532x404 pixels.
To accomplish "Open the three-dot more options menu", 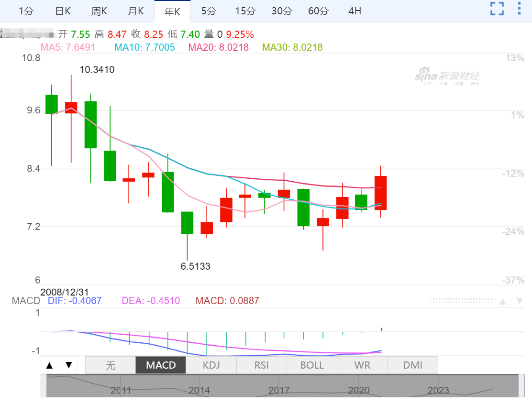I will tap(520, 9).
